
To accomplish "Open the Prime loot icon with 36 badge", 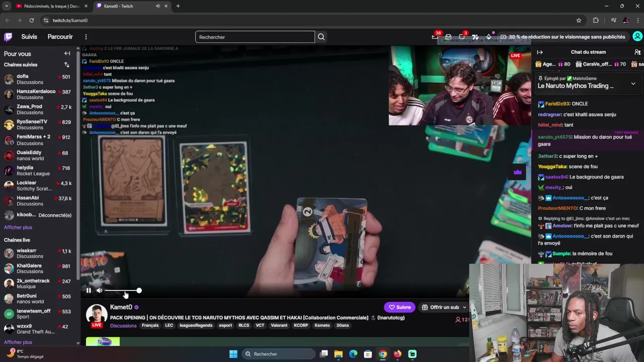I will [435, 37].
